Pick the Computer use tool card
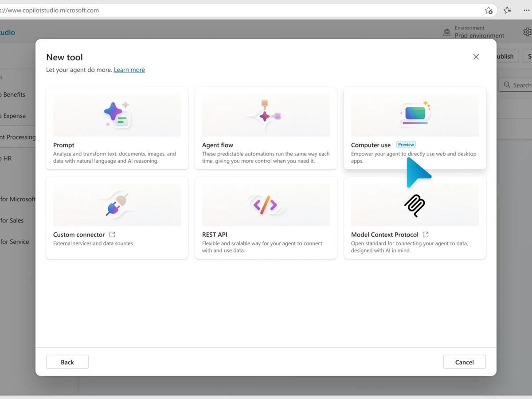 pos(415,128)
